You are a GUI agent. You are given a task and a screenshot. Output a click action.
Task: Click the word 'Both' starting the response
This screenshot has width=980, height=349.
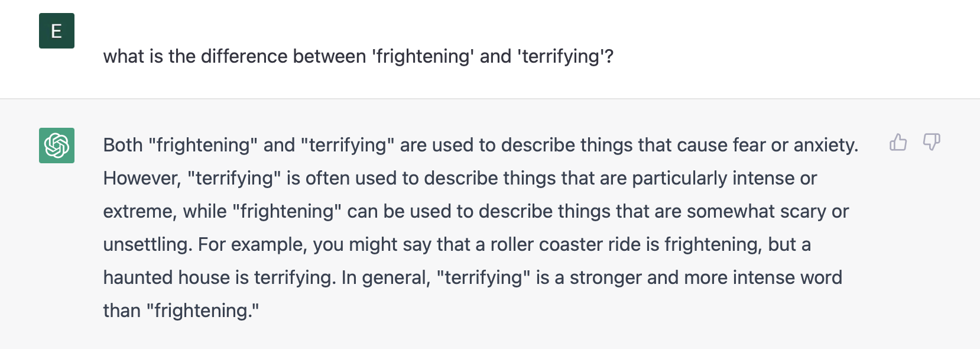(x=123, y=145)
